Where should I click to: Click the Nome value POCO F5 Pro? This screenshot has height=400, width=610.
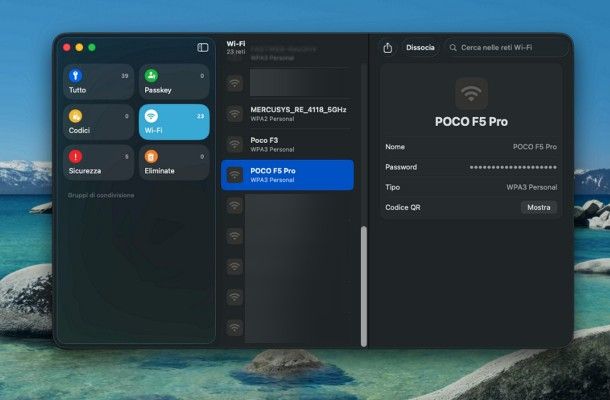[x=535, y=147]
